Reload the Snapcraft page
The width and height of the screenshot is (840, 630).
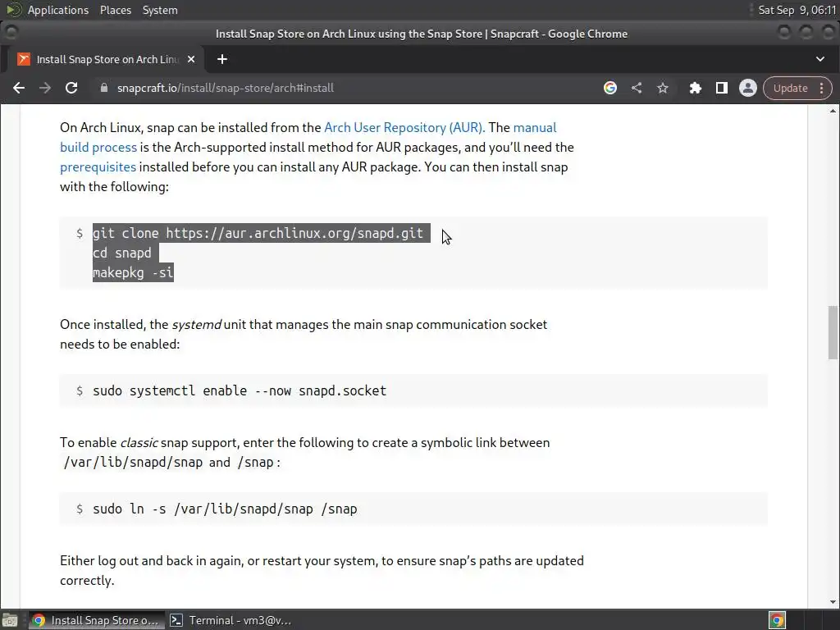(x=71, y=88)
